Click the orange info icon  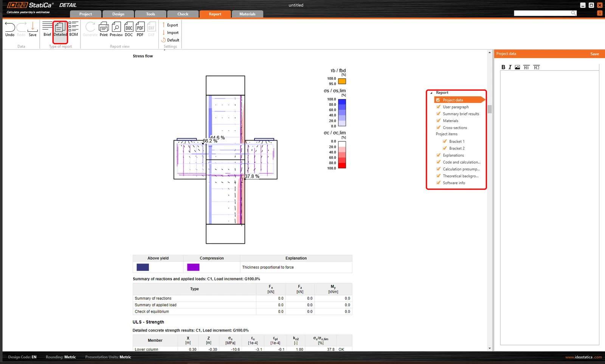click(x=600, y=13)
